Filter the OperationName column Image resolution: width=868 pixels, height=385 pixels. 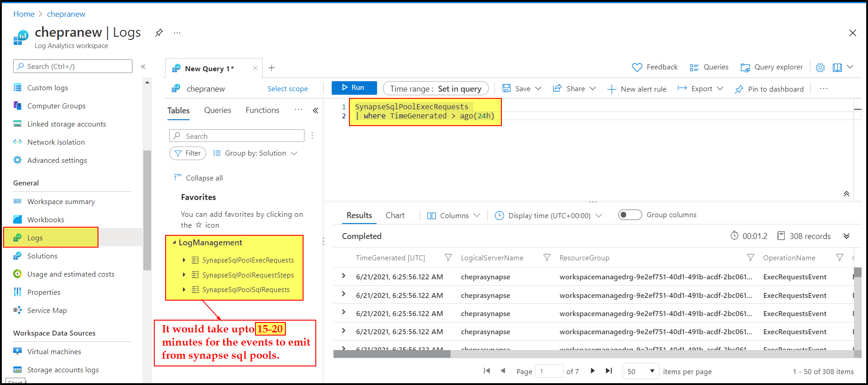[839, 258]
